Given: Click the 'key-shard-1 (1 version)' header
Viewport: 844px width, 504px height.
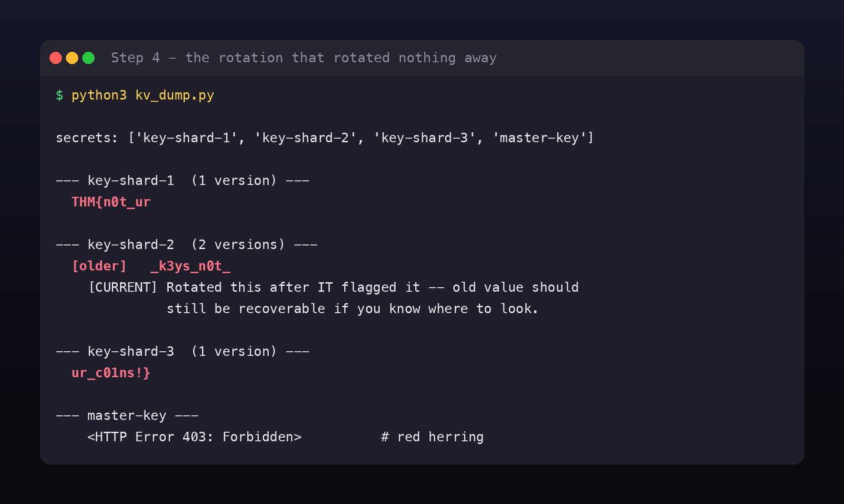Looking at the screenshot, I should pyautogui.click(x=182, y=180).
